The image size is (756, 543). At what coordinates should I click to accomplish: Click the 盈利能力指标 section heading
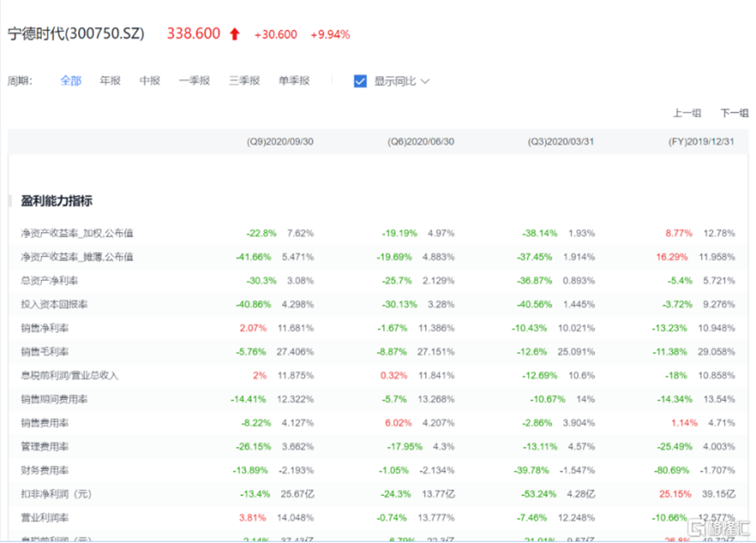[56, 201]
